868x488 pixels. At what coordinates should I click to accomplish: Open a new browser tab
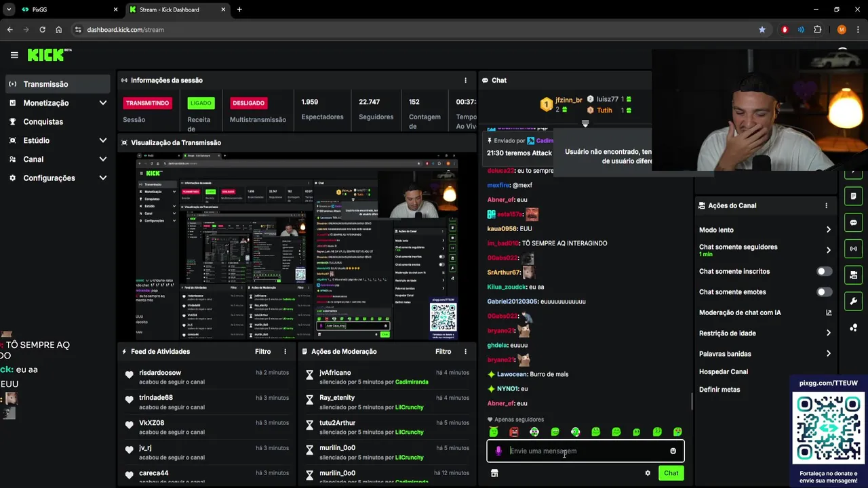pos(239,9)
